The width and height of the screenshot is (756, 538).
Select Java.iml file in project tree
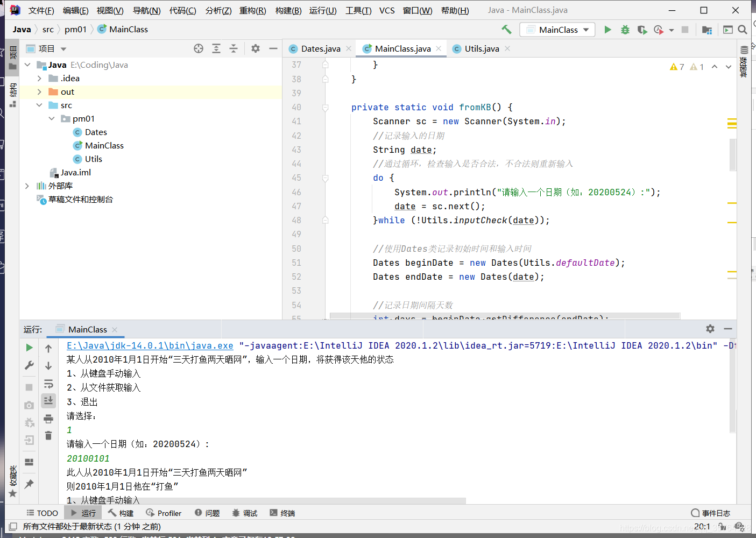click(x=70, y=173)
